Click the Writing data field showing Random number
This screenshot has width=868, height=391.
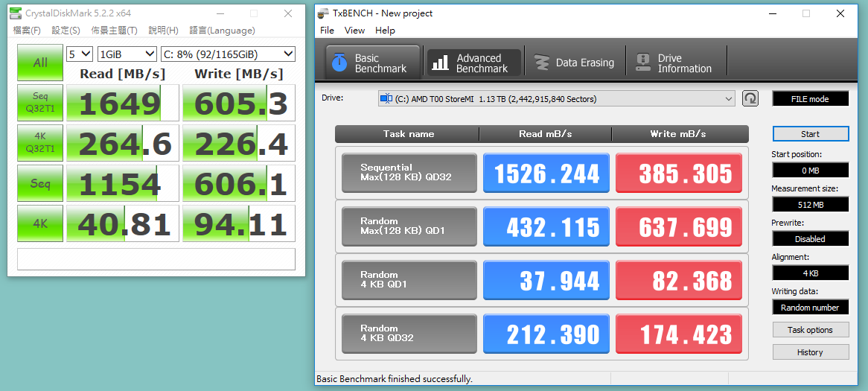point(811,308)
